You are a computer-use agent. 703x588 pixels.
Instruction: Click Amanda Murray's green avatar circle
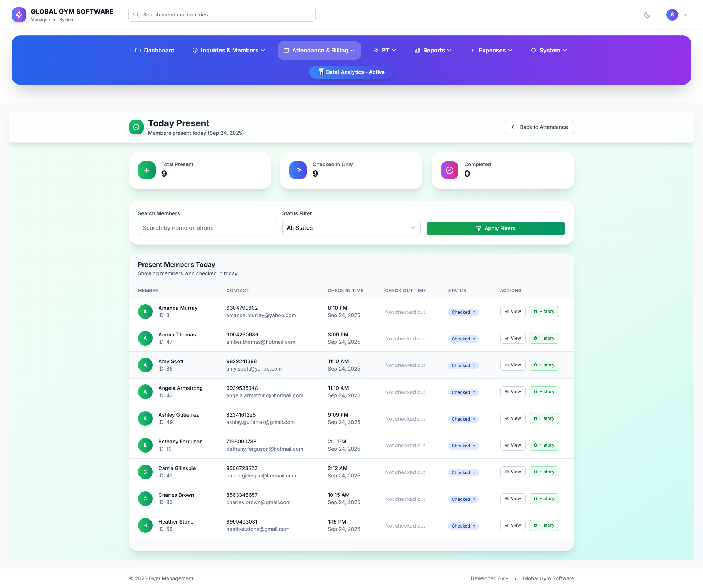[145, 312]
